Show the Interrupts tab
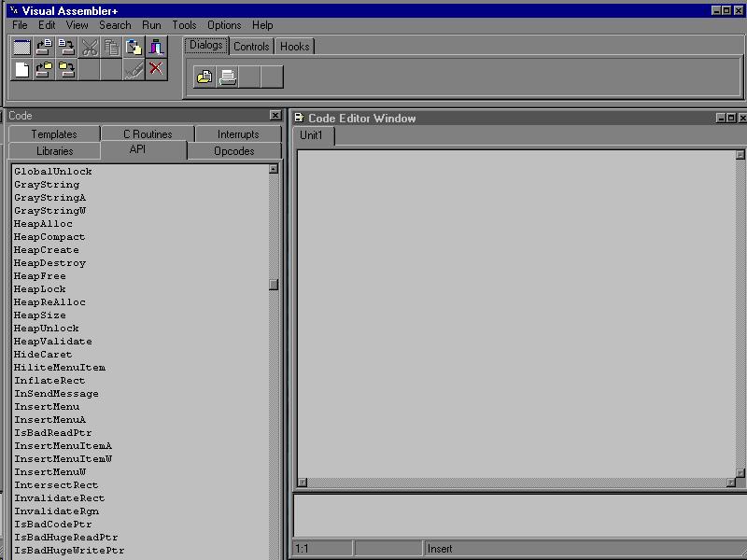747x560 pixels. pos(238,134)
